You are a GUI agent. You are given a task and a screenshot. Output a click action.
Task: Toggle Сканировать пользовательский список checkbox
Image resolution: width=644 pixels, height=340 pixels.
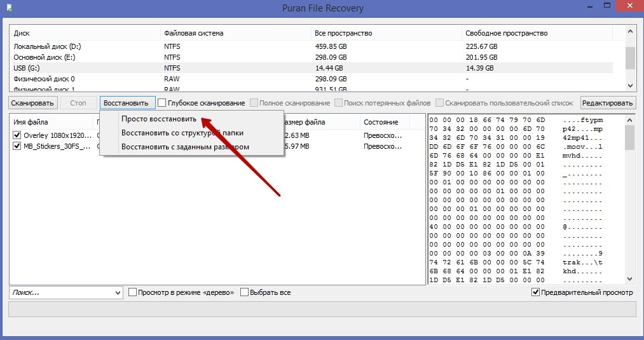[x=439, y=103]
